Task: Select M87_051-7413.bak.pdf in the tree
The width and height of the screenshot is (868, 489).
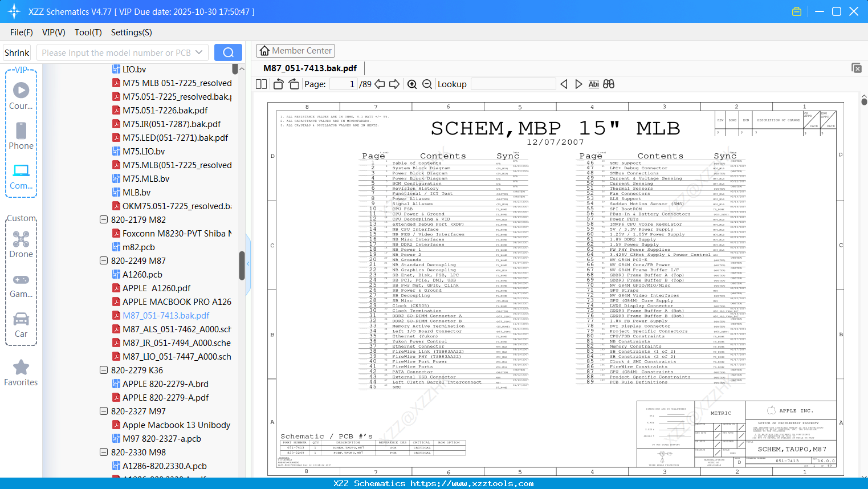Action: pyautogui.click(x=166, y=315)
